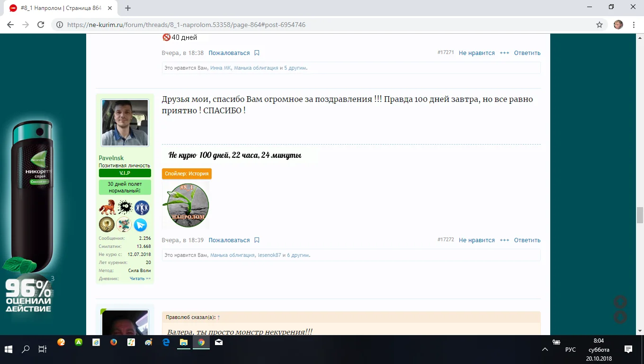
Task: Open the mail app from the taskbar
Action: click(218, 342)
